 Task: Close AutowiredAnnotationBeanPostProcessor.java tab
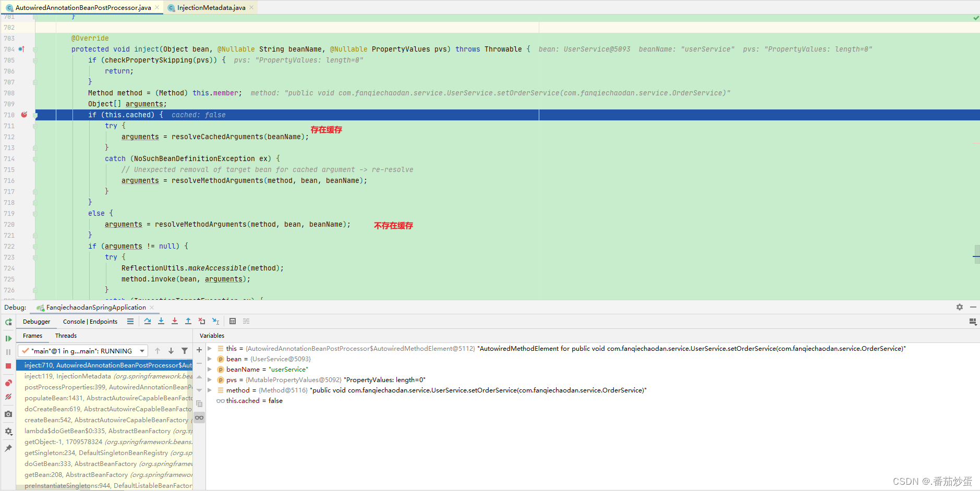[157, 7]
